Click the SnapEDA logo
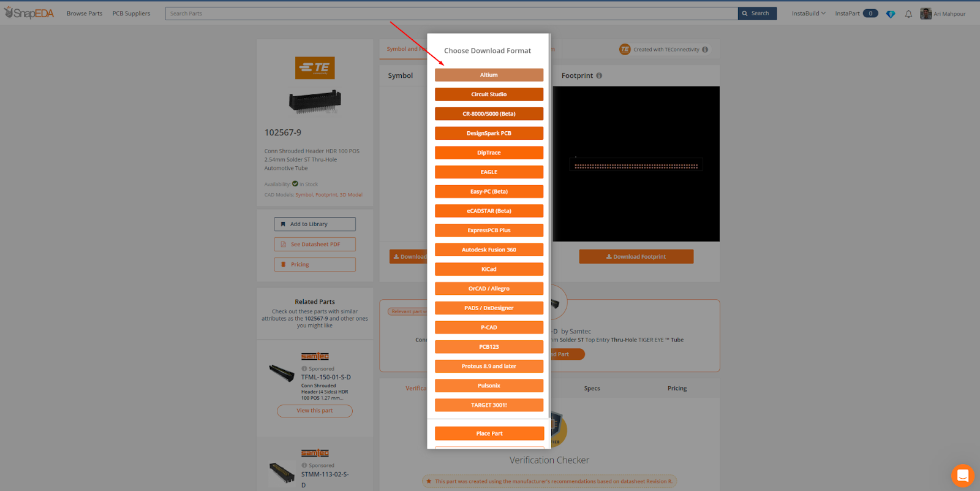This screenshot has height=491, width=980. 29,13
